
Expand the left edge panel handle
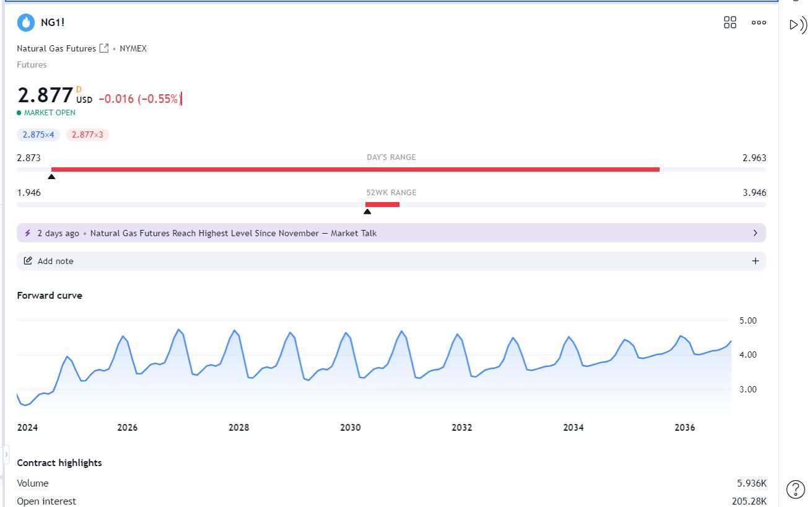pos(6,454)
